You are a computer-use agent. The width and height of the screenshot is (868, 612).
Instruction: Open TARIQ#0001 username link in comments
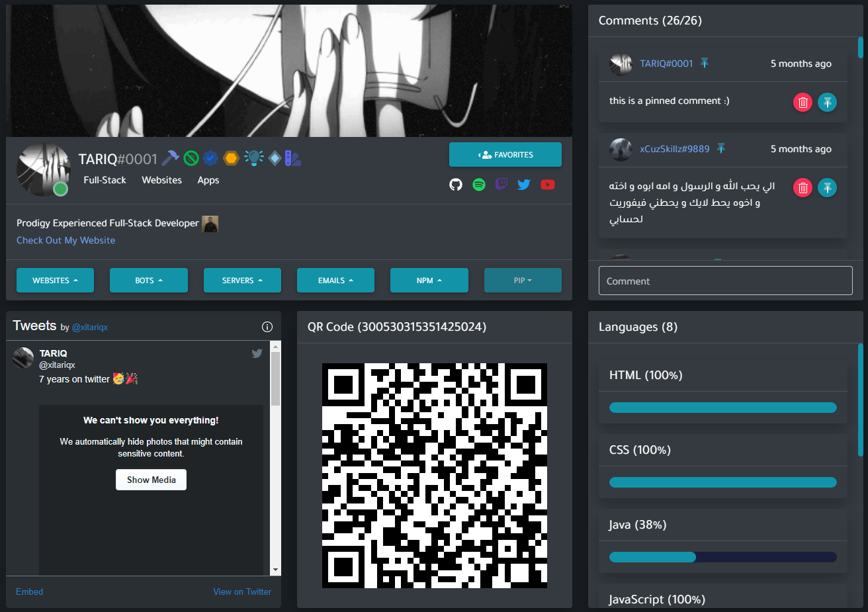(x=666, y=64)
